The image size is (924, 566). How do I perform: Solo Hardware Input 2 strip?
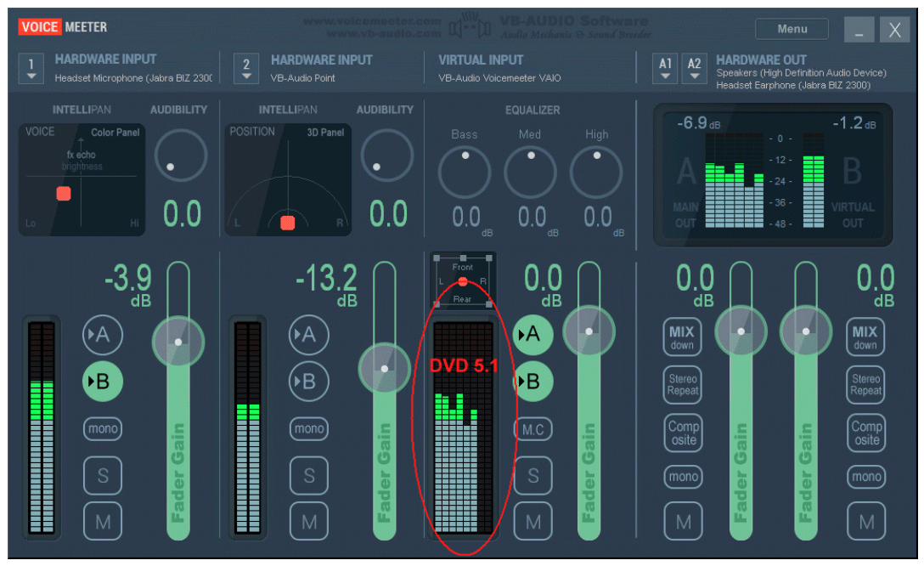click(x=309, y=475)
